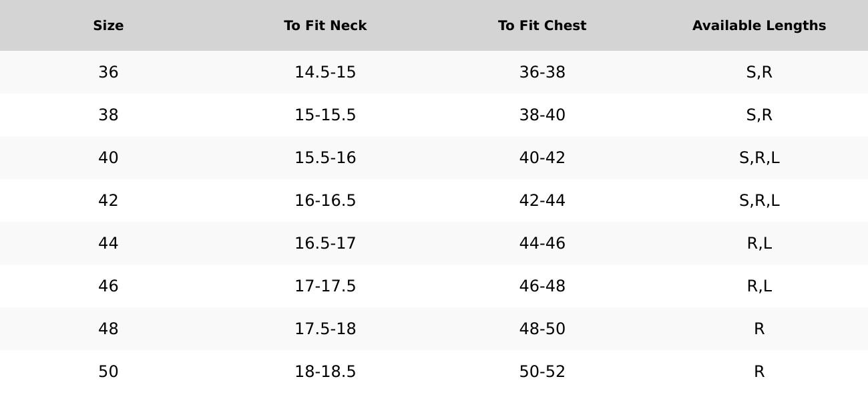
Task: Click the neck range 17.5-18 cell
Action: (325, 329)
